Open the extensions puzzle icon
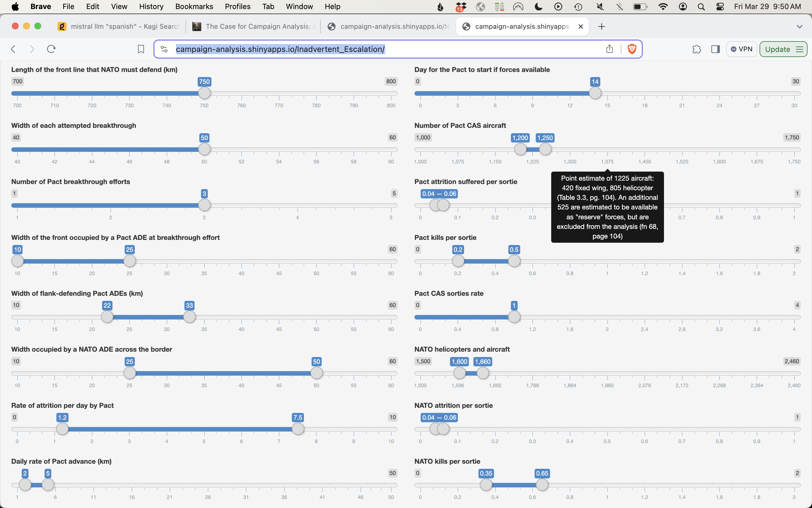The image size is (812, 508). tap(697, 49)
